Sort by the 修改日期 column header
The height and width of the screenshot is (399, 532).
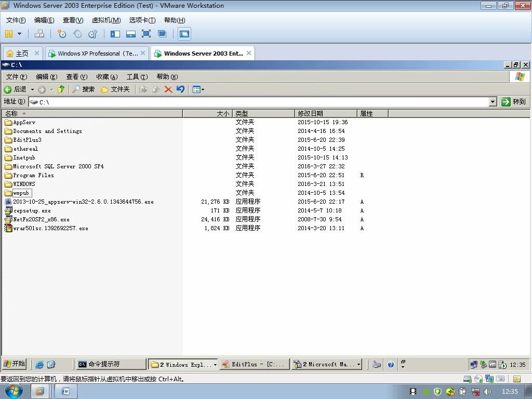pos(326,113)
